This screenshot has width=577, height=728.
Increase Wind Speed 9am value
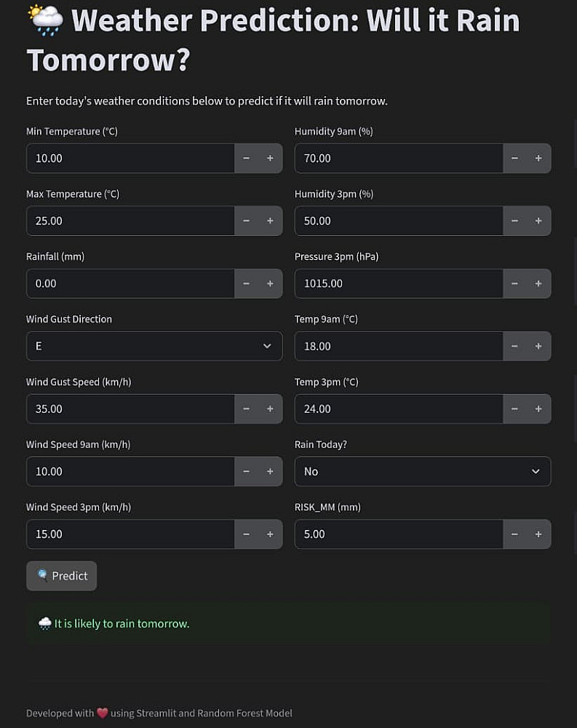coord(270,471)
